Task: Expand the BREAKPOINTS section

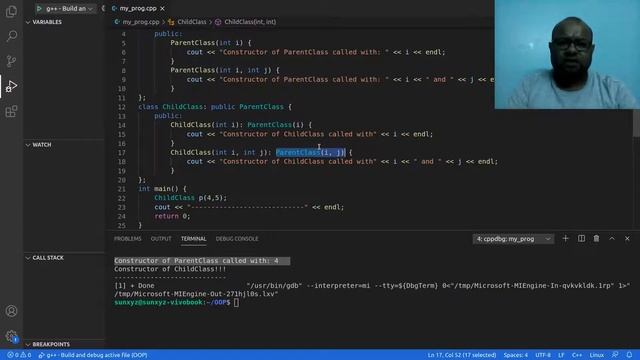Action: coord(51,344)
